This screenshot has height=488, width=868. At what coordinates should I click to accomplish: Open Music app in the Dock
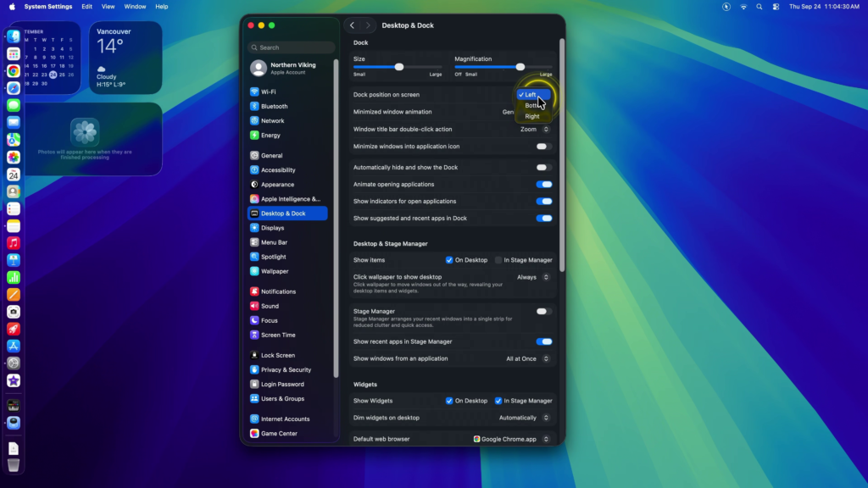click(x=14, y=243)
